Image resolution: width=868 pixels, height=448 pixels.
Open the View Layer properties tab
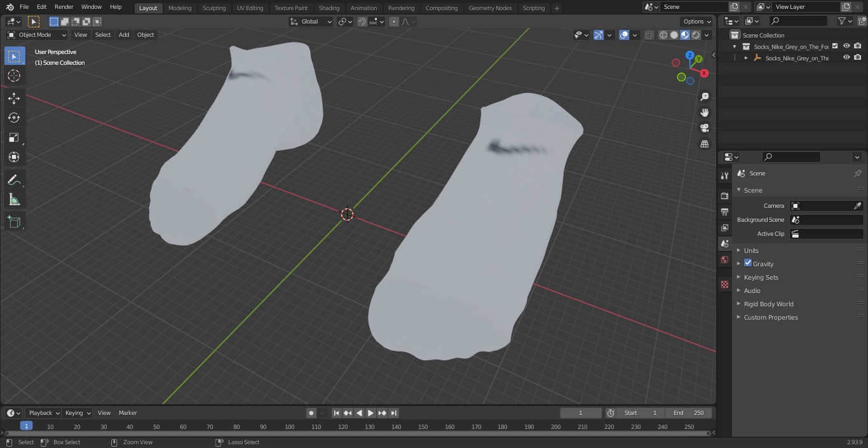[x=724, y=227]
